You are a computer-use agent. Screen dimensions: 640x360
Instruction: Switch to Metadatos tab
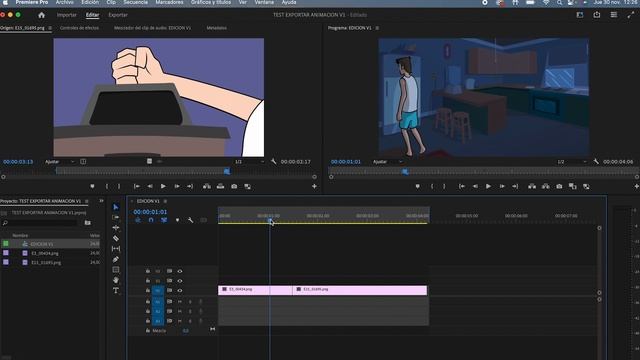pos(216,28)
